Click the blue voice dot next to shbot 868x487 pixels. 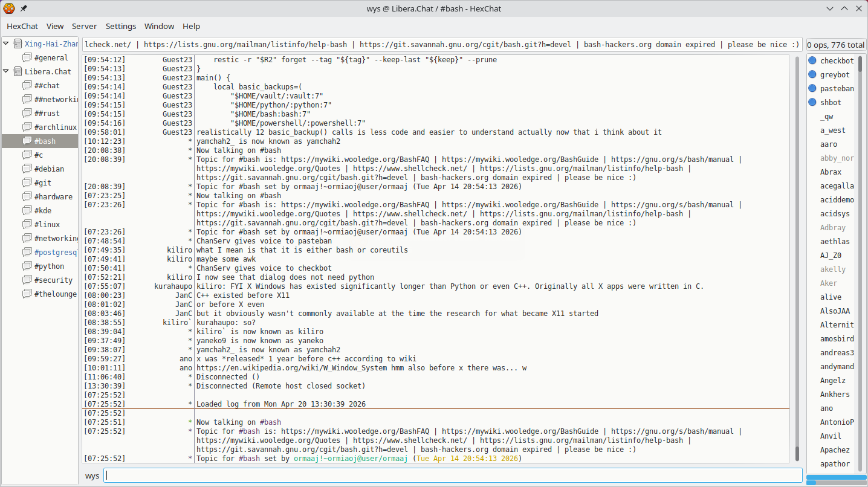point(812,102)
